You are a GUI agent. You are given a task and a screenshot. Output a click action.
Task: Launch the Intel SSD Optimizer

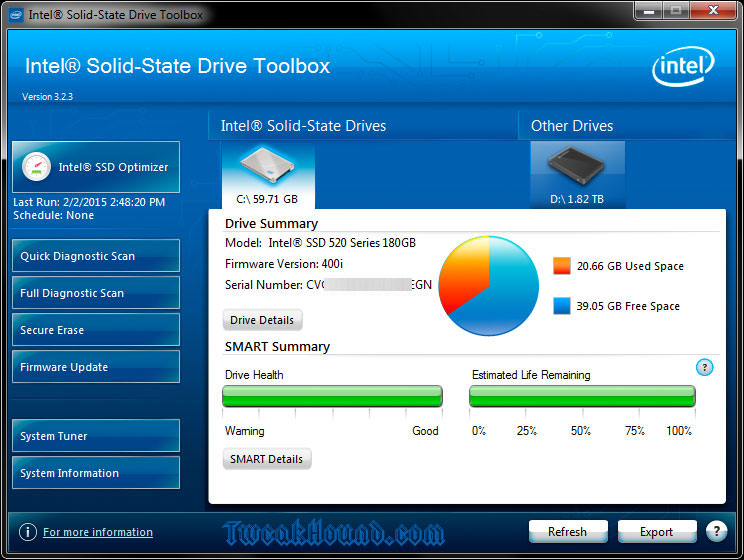click(x=96, y=167)
